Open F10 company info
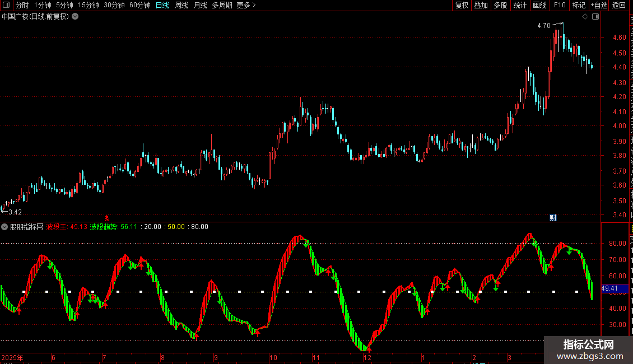633x364 pixels. (x=560, y=5)
